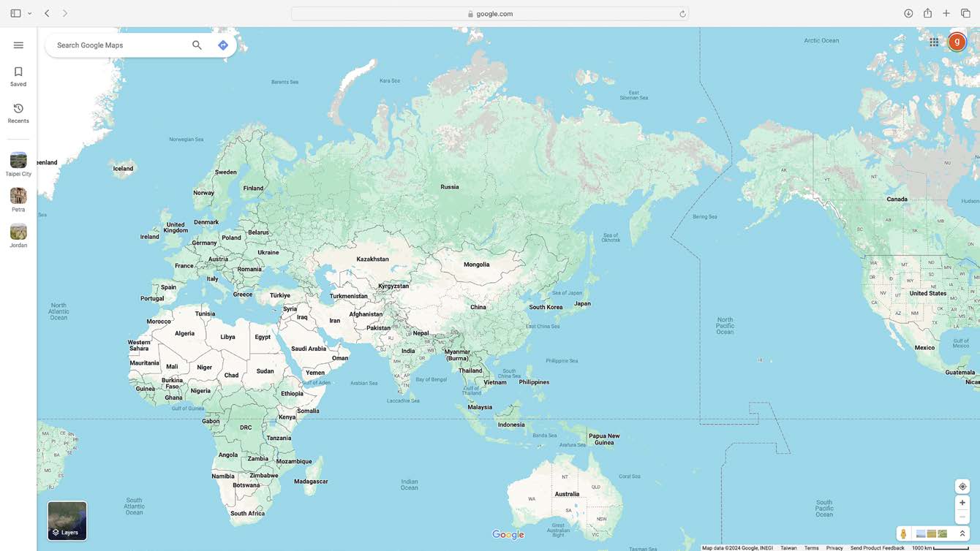
Task: Click the third imagery thumbnail near pegman
Action: coord(943,534)
